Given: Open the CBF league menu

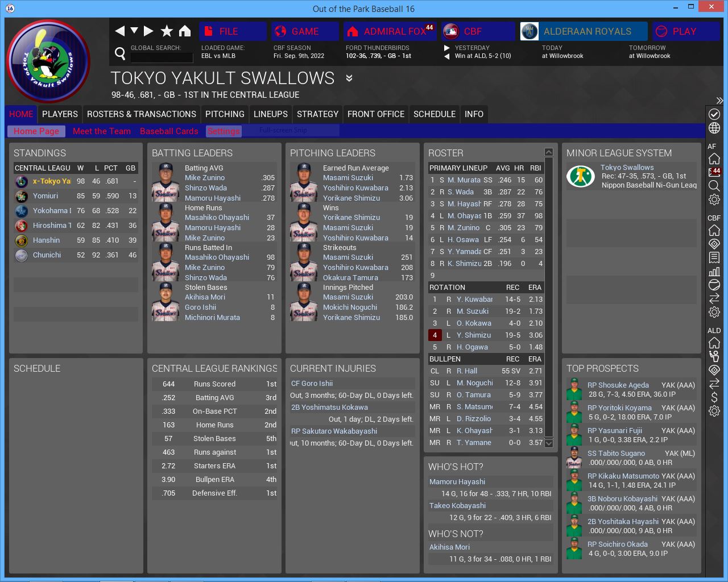Looking at the screenshot, I should click(x=478, y=31).
